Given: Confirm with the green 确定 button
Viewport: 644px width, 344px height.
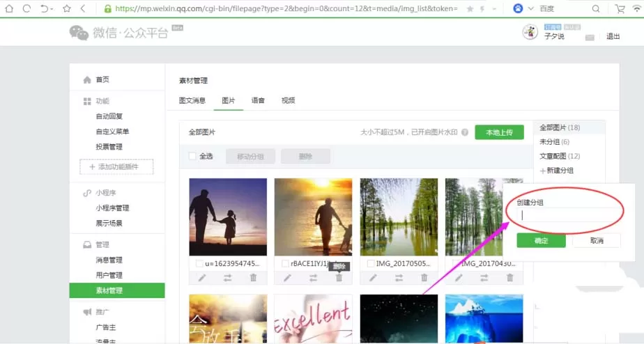Looking at the screenshot, I should pyautogui.click(x=541, y=240).
